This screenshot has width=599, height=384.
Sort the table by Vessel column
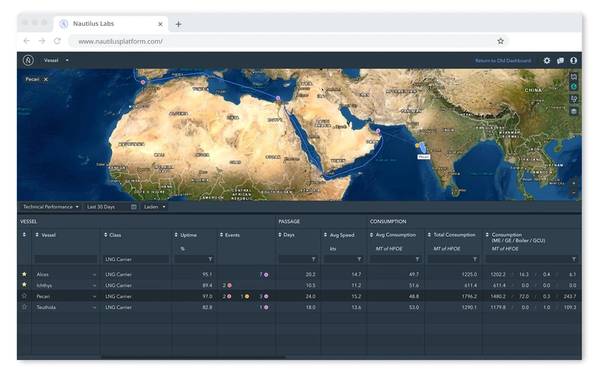coord(37,235)
